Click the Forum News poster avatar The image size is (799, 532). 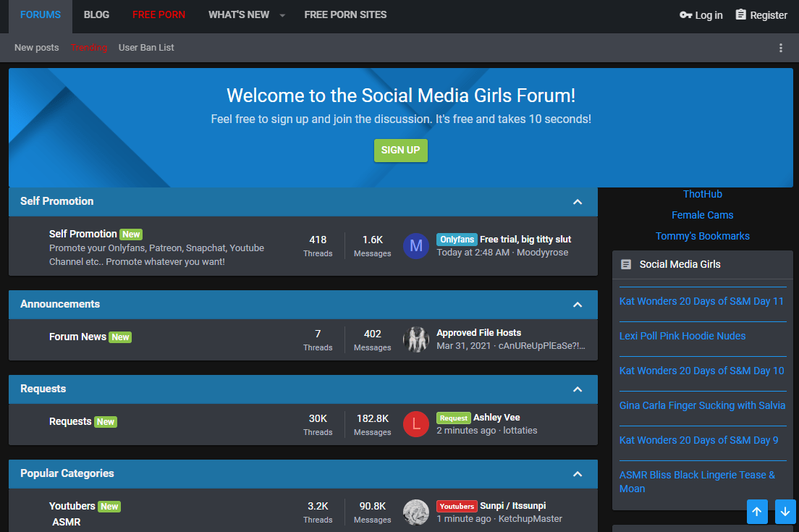point(416,339)
